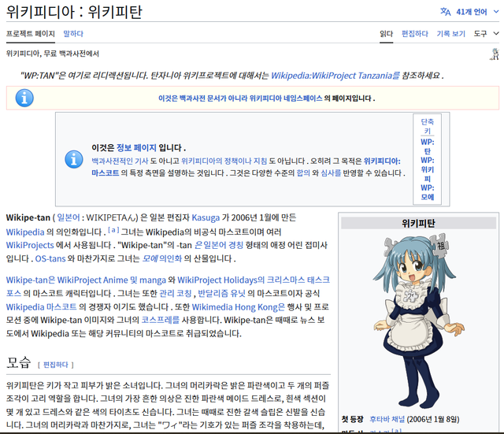Screen dimensions: 504x434
Task: Expand the 도구 tools menu
Action: point(486,33)
